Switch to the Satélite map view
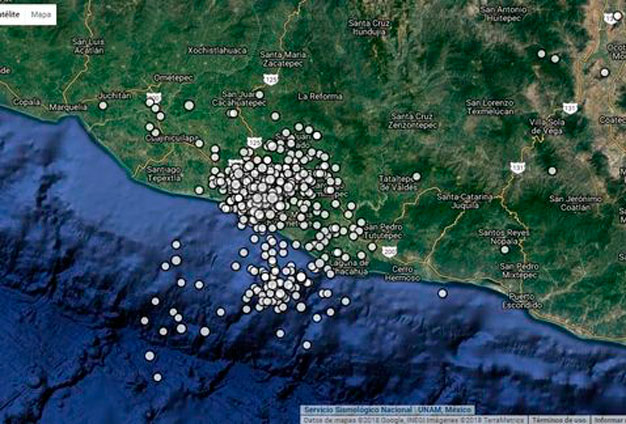 tap(12, 15)
